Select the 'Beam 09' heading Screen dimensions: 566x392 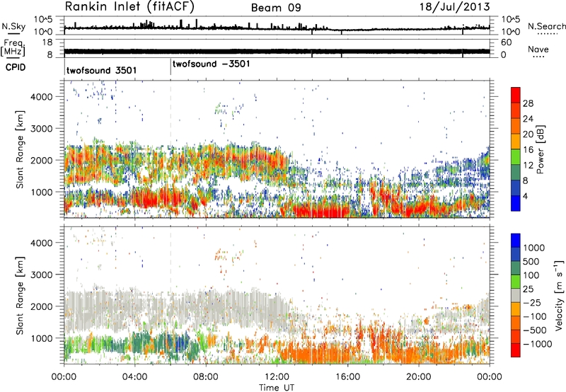point(276,8)
